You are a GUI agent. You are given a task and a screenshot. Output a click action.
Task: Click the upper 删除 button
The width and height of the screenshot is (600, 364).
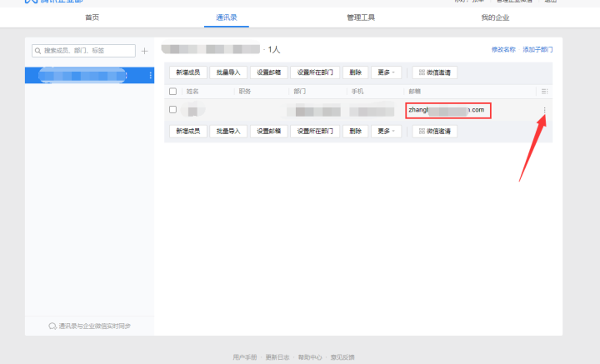356,72
